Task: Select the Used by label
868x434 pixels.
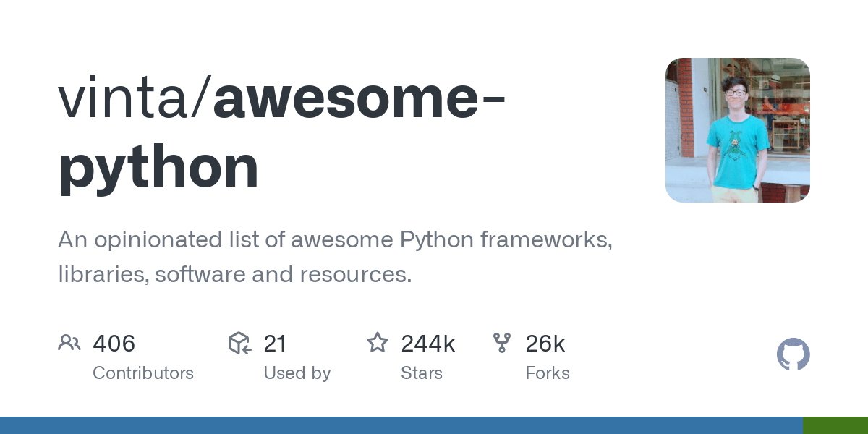Action: click(297, 373)
